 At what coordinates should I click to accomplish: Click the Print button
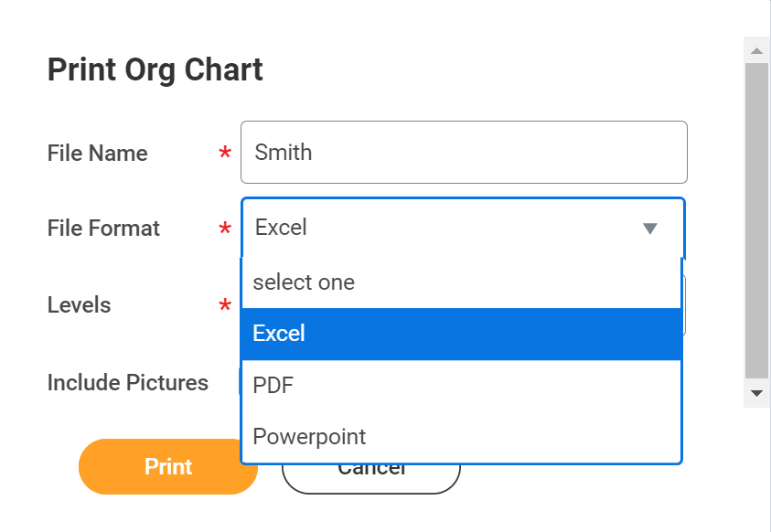tap(167, 466)
